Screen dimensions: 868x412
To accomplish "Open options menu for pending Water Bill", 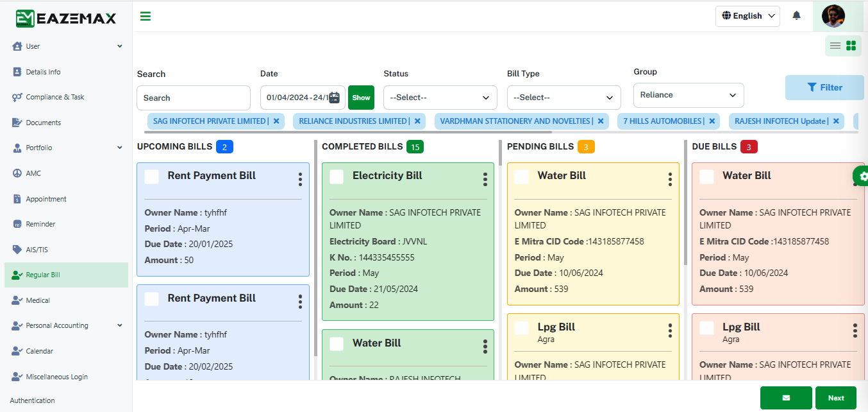I will [670, 180].
